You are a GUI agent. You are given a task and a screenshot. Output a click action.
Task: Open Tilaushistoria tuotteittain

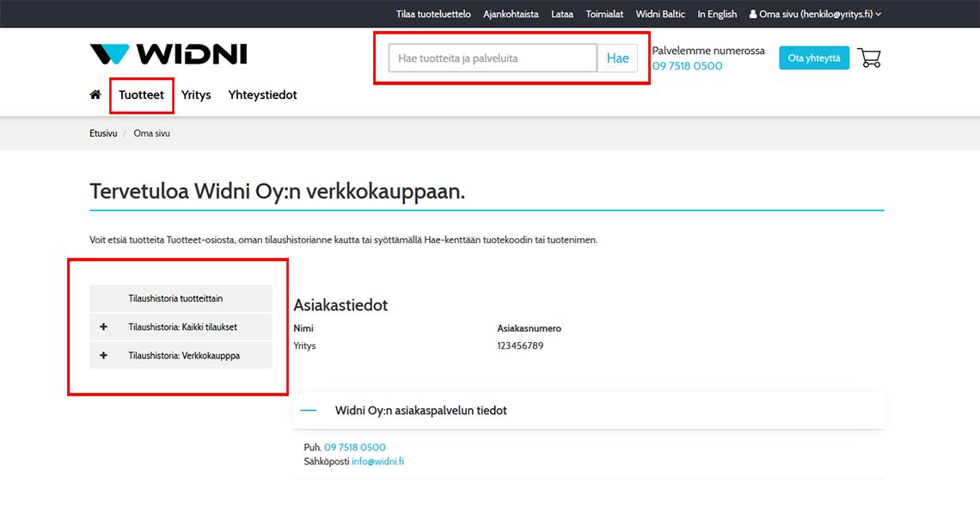[175, 299]
